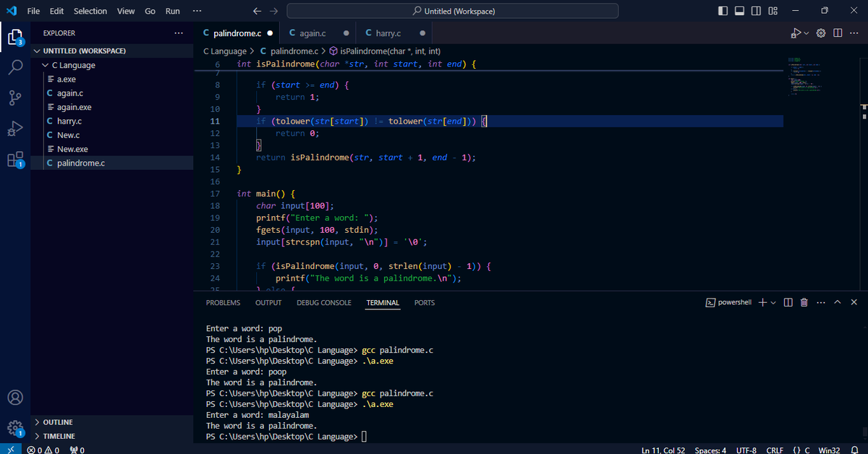The width and height of the screenshot is (868, 454).
Task: Switch to the Output panel tab
Action: pos(268,303)
